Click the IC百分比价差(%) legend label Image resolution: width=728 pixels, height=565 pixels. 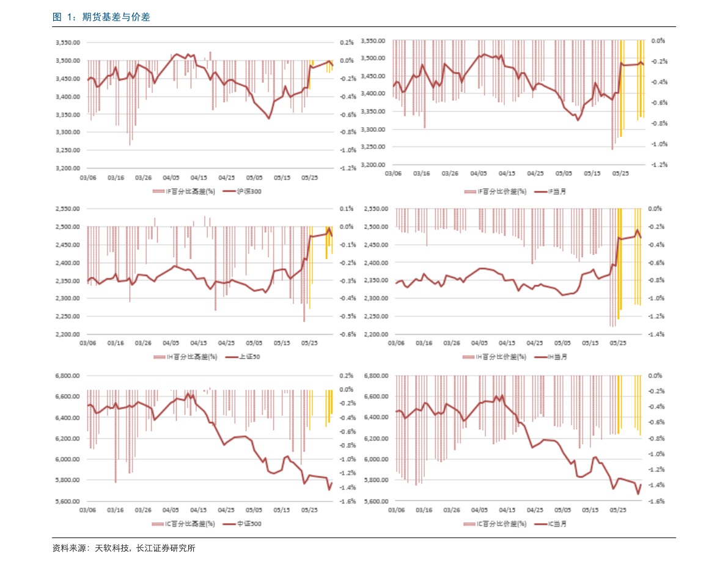[501, 523]
